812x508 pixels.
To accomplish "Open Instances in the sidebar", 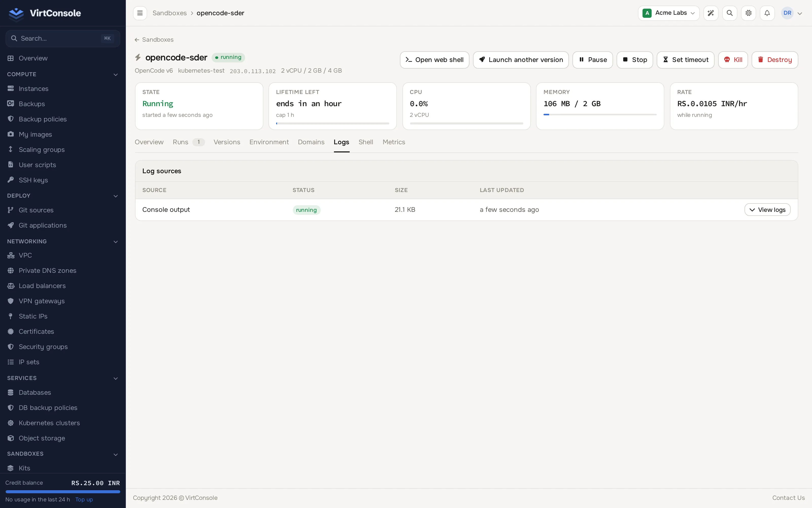I will [33, 89].
